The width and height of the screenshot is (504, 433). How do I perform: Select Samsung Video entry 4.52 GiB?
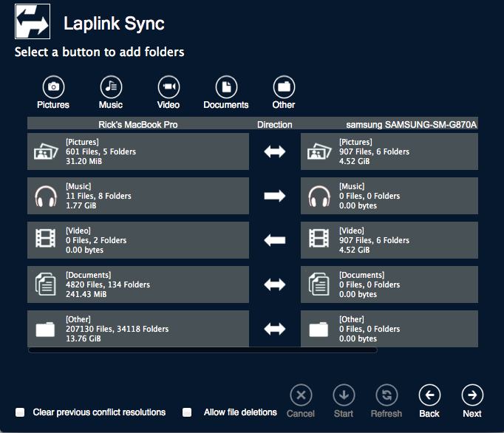pos(389,240)
